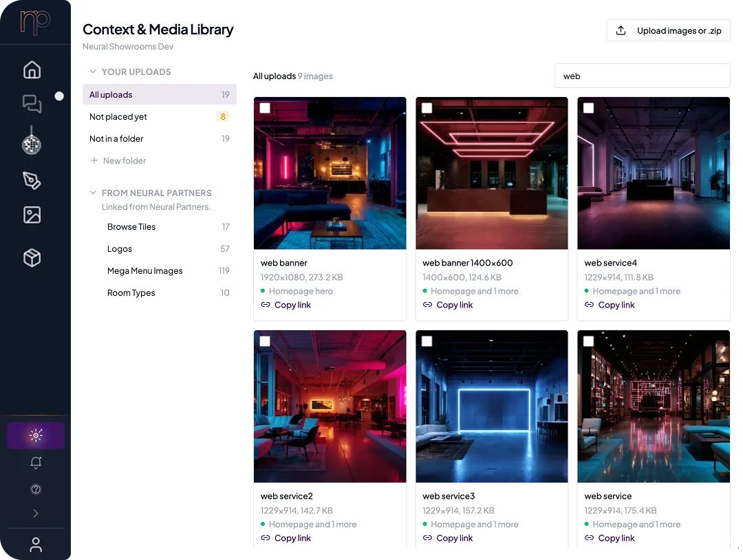Click the np logo at top left
The image size is (743, 560).
(35, 22)
